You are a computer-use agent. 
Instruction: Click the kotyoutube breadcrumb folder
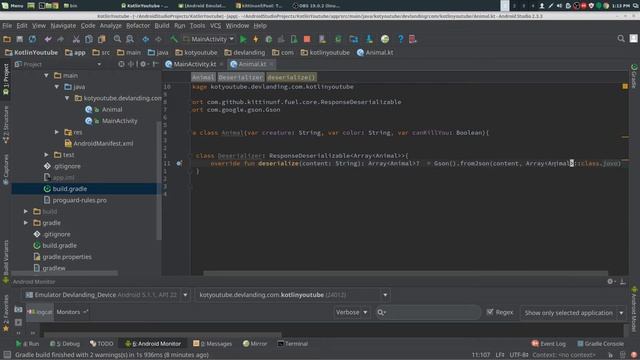point(196,52)
